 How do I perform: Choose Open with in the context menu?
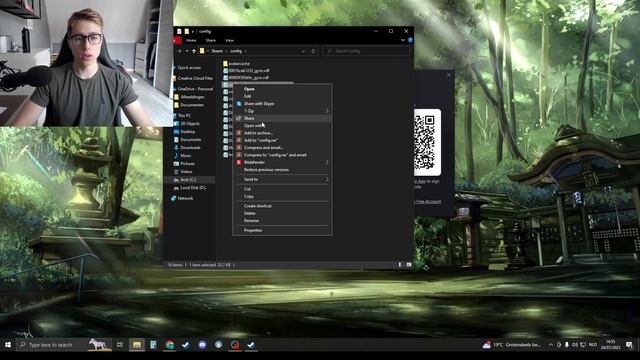pos(282,126)
